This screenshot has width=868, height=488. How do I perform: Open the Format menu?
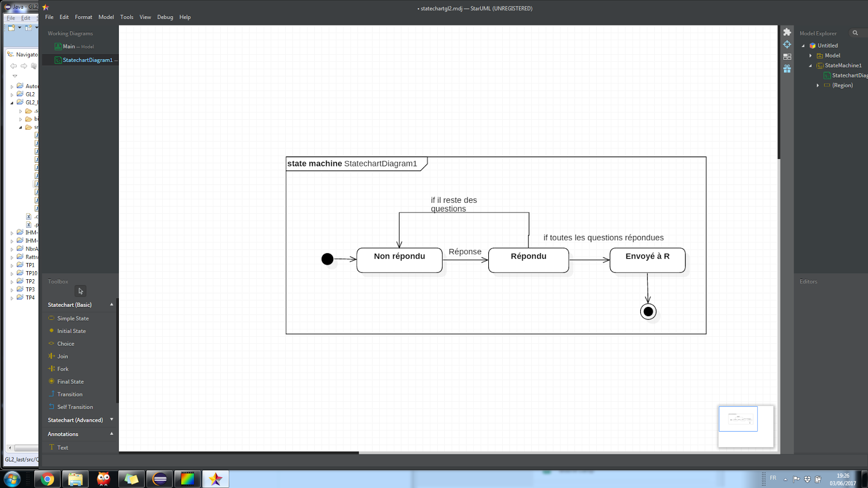pyautogui.click(x=84, y=17)
